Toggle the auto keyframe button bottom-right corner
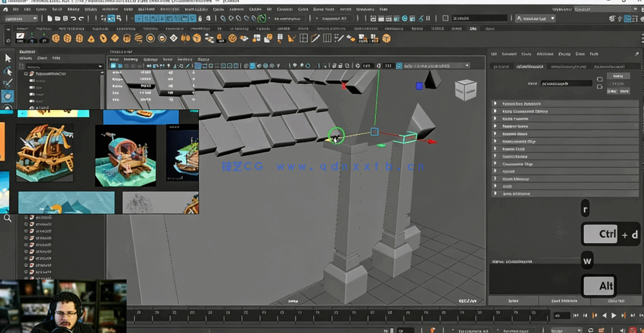The width and height of the screenshot is (644, 333). coord(633,330)
